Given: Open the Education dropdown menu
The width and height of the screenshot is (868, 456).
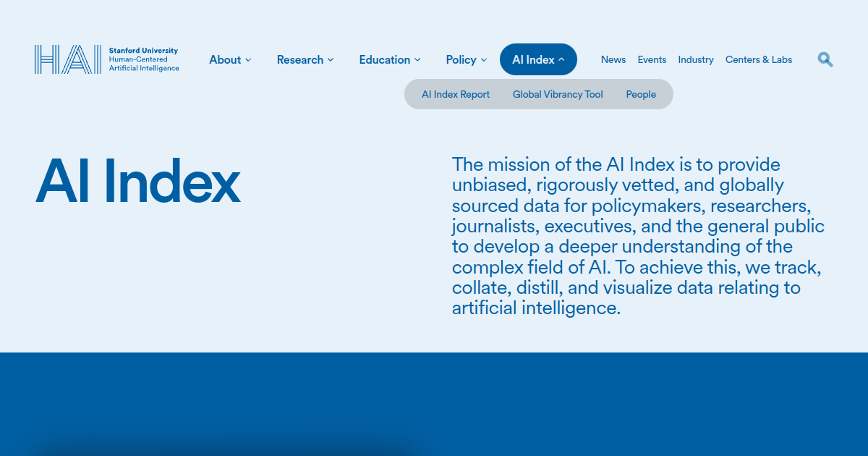Looking at the screenshot, I should [391, 59].
